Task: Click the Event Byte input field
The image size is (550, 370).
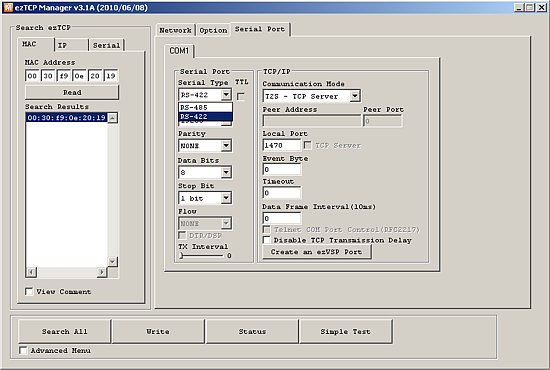Action: click(282, 169)
